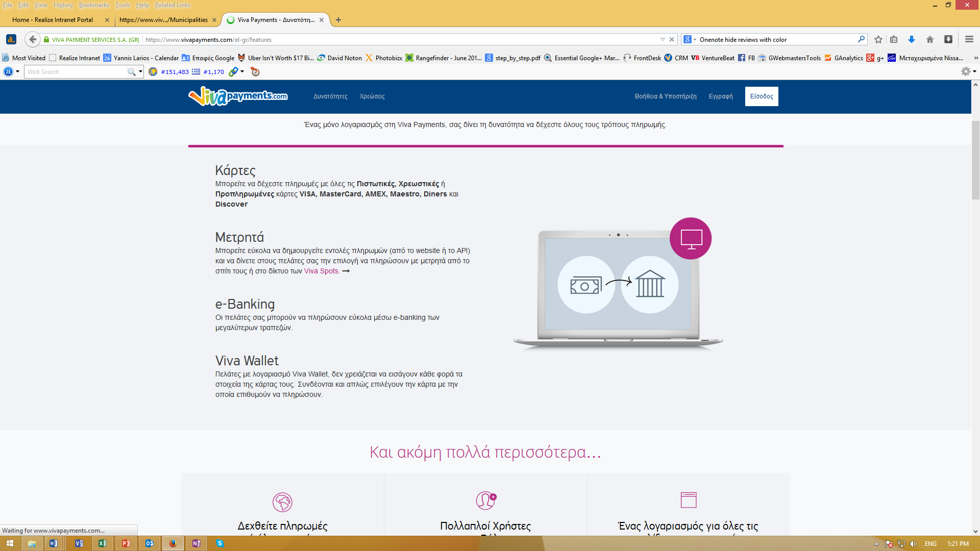The height and width of the screenshot is (551, 980).
Task: Open the Alexa toolbar settings gear
Action: pos(966,71)
